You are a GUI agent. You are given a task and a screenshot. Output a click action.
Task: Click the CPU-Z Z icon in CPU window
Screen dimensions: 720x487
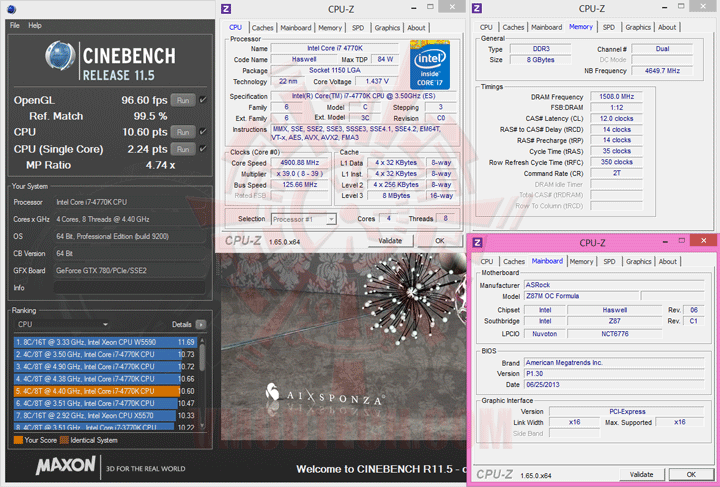(226, 9)
